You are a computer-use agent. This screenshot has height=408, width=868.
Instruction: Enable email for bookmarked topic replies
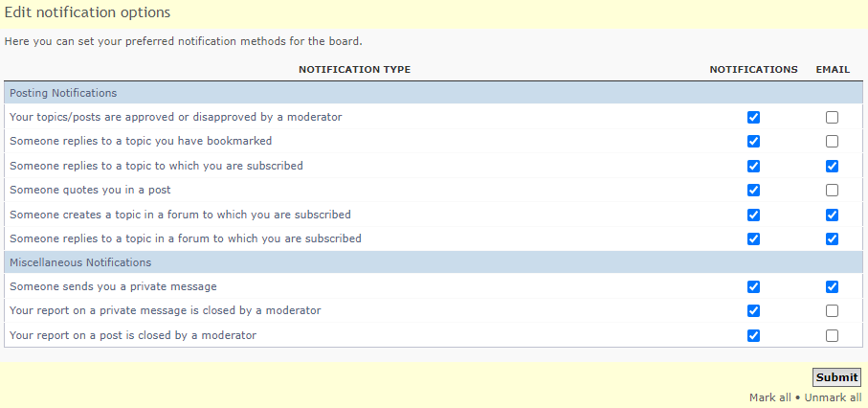832,142
